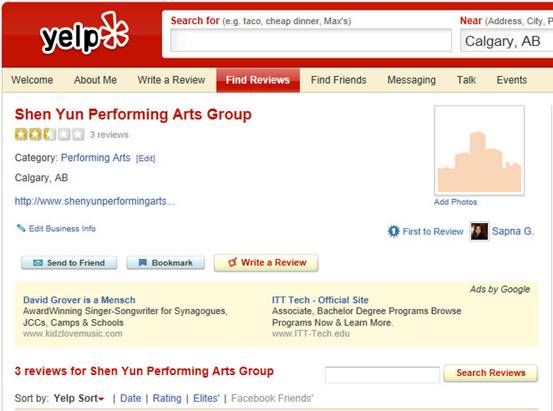Open the Performing Arts category link
553x411 pixels.
tap(96, 157)
